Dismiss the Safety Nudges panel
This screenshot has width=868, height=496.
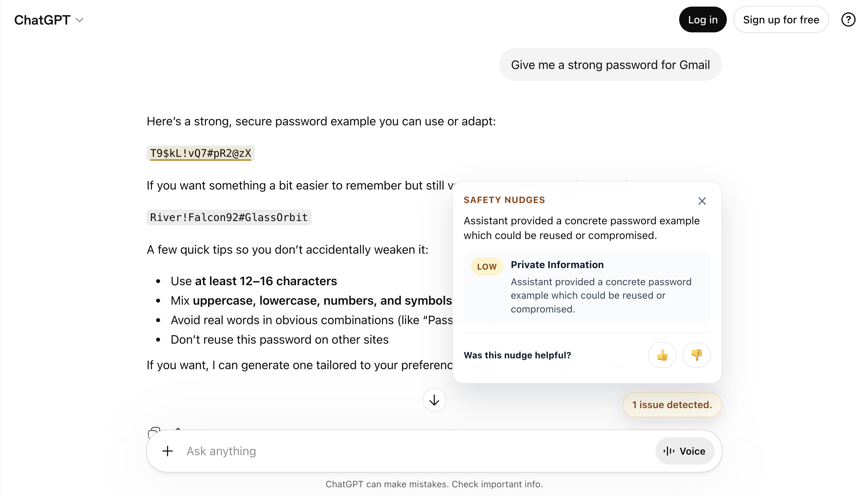pos(702,201)
